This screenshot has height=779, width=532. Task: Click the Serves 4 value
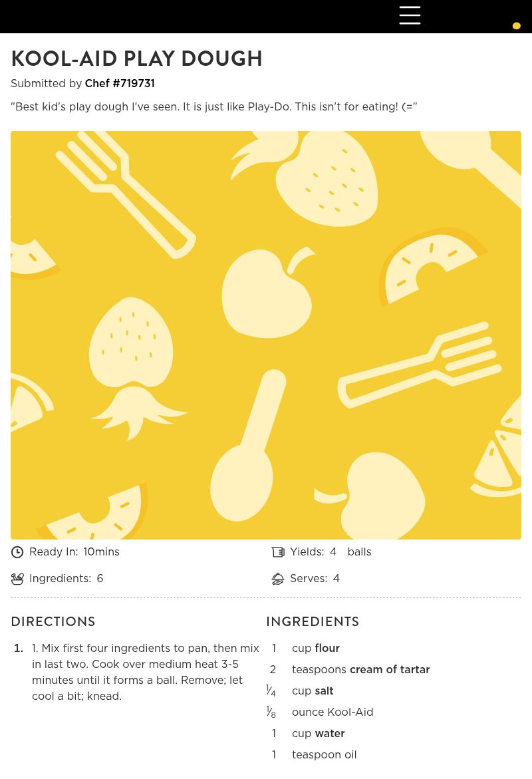click(336, 579)
